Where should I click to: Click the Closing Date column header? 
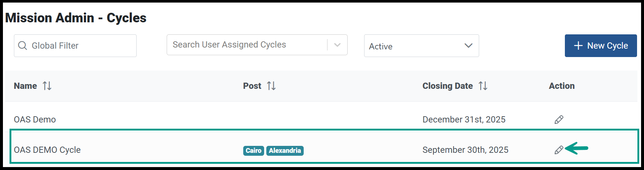click(x=448, y=86)
